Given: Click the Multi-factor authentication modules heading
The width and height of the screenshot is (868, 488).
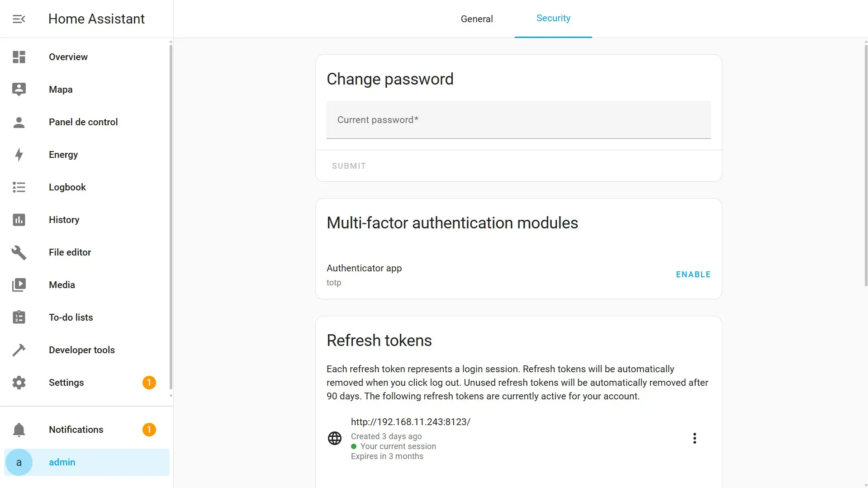Looking at the screenshot, I should [452, 223].
